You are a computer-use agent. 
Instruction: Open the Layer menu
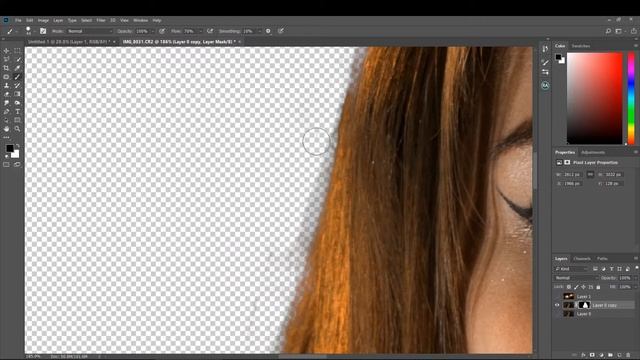[x=58, y=20]
